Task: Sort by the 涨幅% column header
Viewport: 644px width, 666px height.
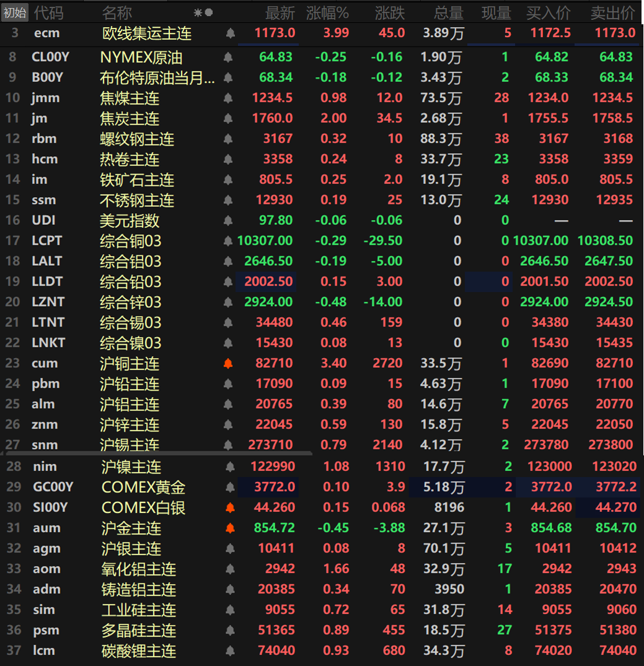Action: 327,12
